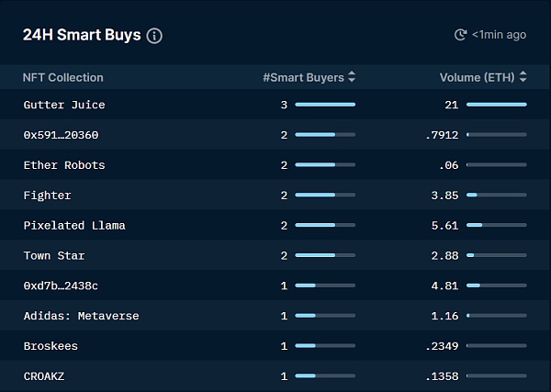This screenshot has width=551, height=392.
Task: Click the 24H Smart Buys title
Action: pyautogui.click(x=82, y=35)
